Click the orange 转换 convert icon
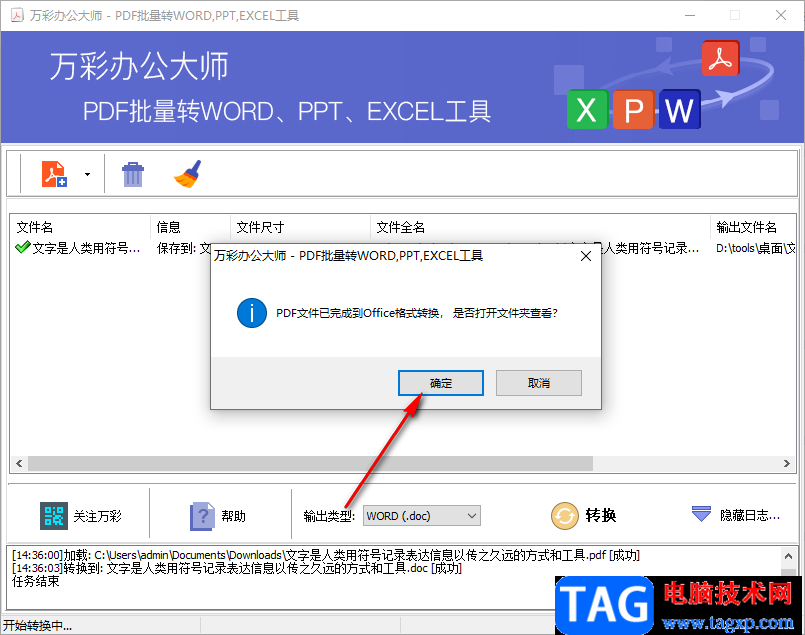Screen dimensions: 805x635 (565, 515)
